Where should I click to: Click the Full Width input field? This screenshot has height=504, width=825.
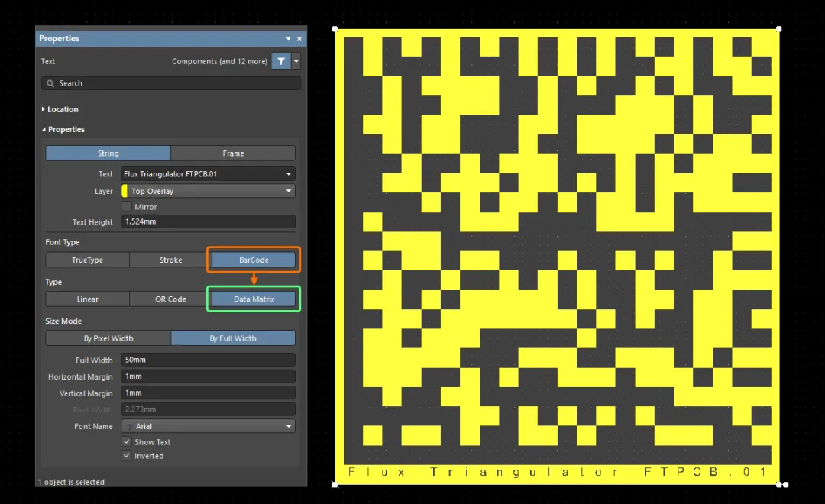pos(208,360)
